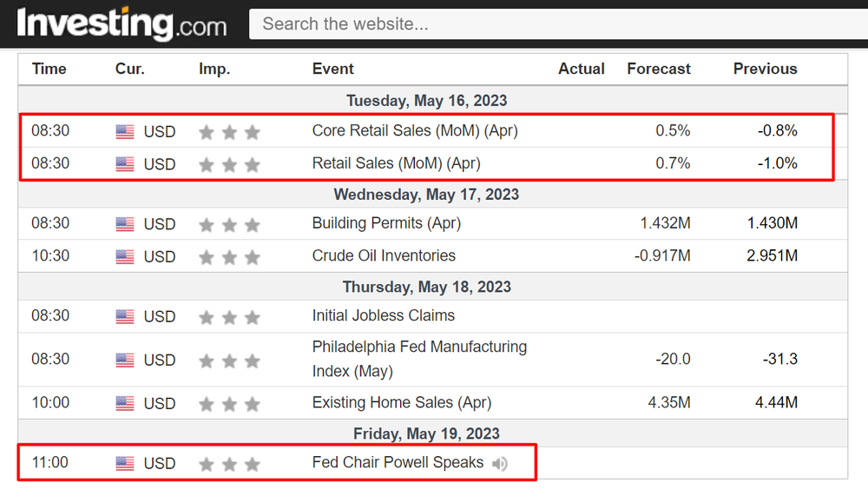Click US flag in Philadelphia Fed row
The width and height of the screenshot is (868, 490).
click(x=125, y=361)
